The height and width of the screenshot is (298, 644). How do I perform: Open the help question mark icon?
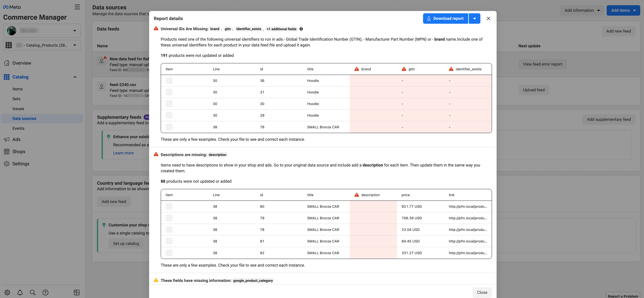pos(45,292)
